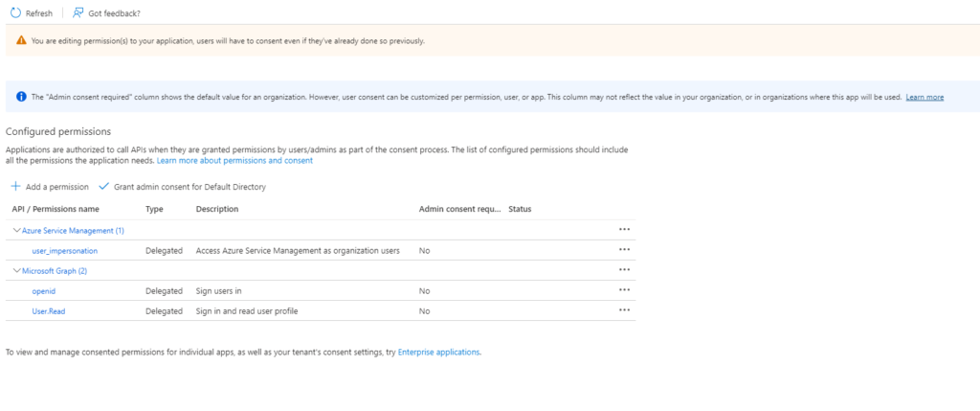980x411 pixels.
Task: Open ellipsis menu for user_impersonation row
Action: pos(624,250)
